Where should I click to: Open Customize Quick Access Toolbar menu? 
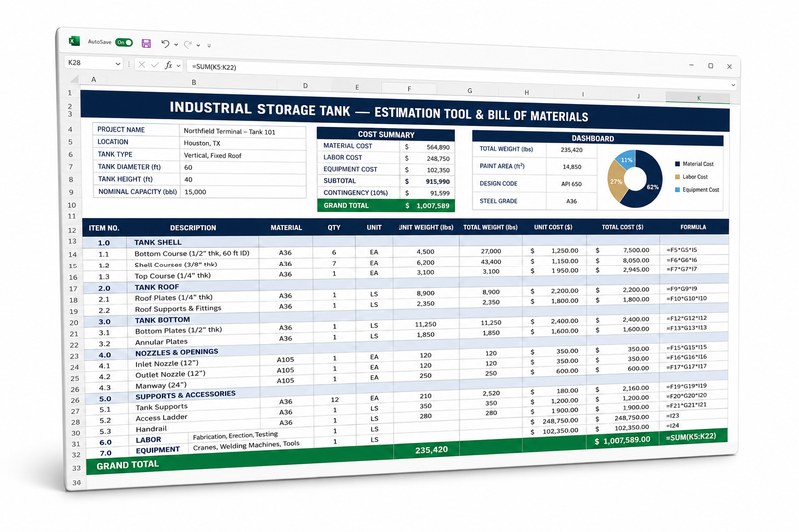tap(209, 46)
